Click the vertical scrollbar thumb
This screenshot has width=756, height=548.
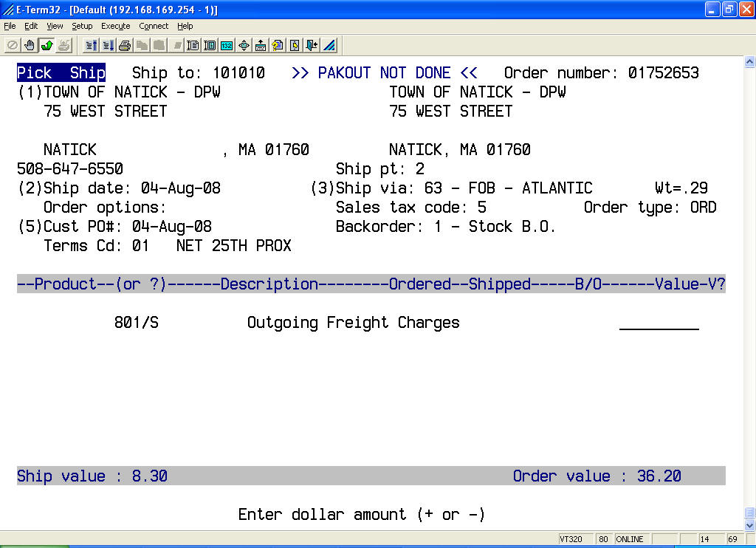[x=750, y=513]
